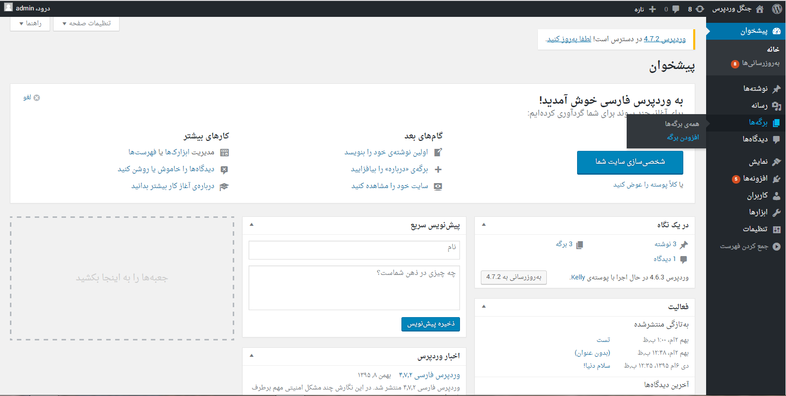Click the edit icon beside 'اولین نوشته‌ی خود را بنویسید'
The height and width of the screenshot is (396, 786).
click(438, 152)
